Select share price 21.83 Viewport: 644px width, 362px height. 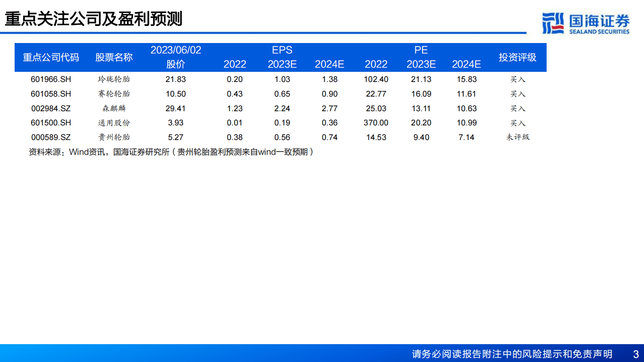[x=176, y=79]
